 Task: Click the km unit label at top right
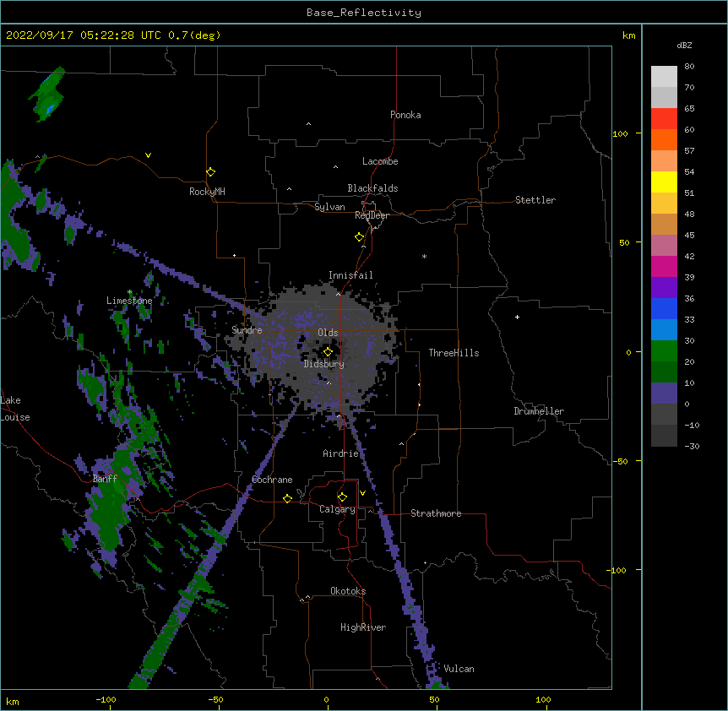tap(628, 35)
